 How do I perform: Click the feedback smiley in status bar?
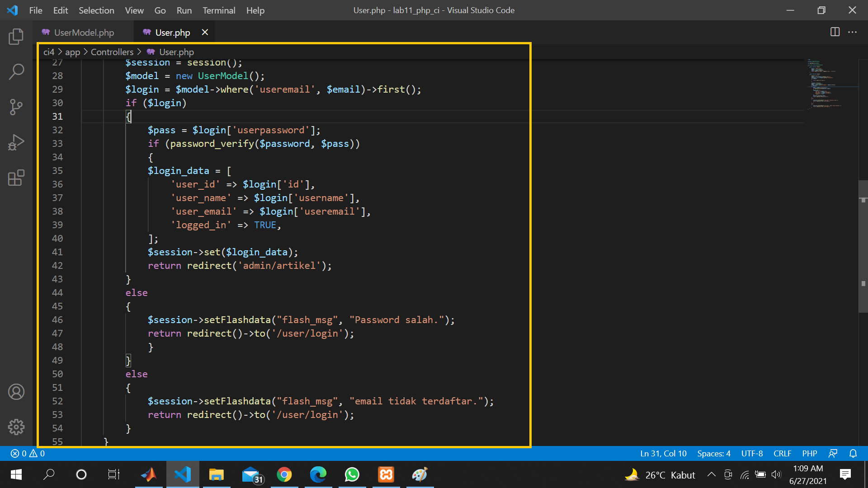(833, 453)
